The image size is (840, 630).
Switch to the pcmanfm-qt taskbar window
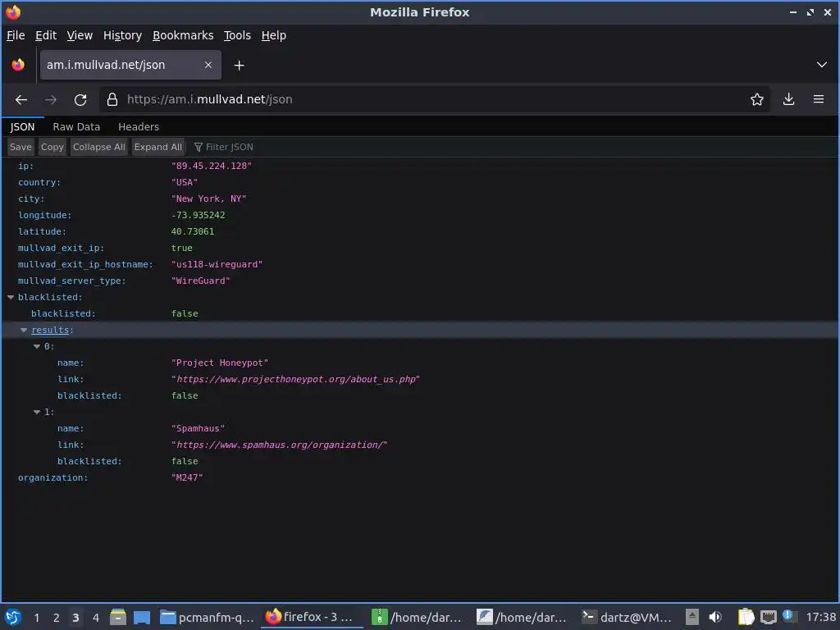(x=208, y=617)
